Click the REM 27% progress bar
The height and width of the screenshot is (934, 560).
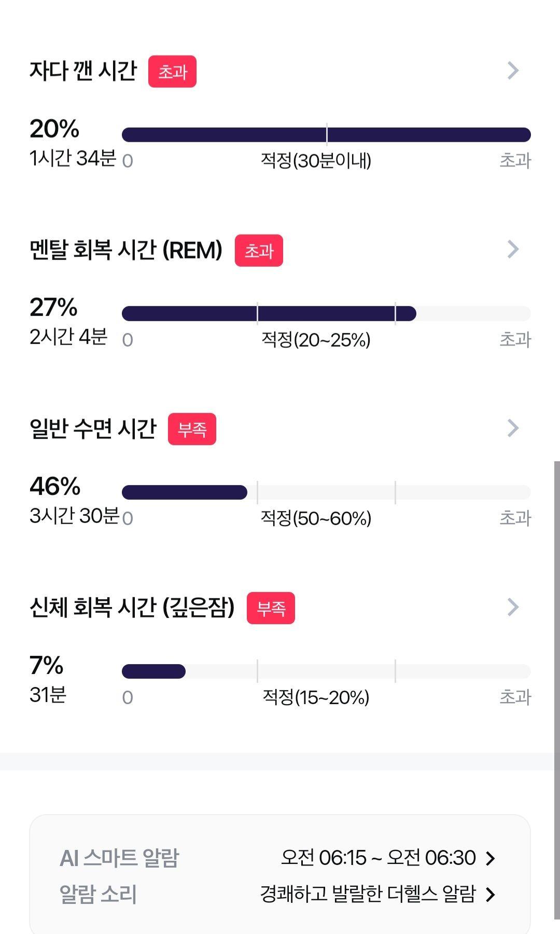pyautogui.click(x=269, y=313)
